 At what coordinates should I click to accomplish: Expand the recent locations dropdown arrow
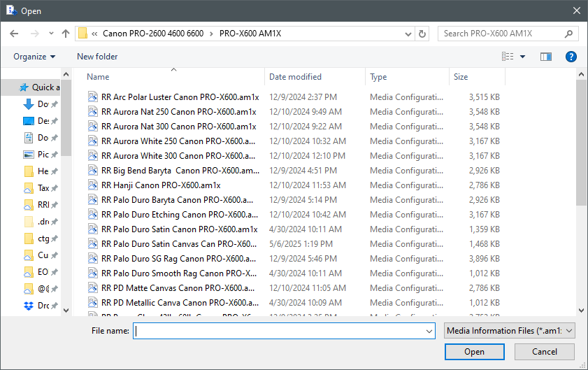[51, 34]
